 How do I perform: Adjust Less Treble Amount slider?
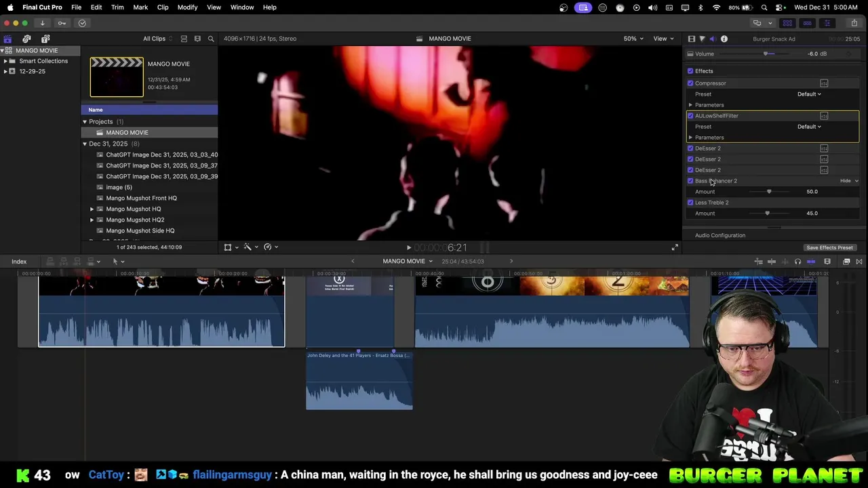[x=767, y=213]
